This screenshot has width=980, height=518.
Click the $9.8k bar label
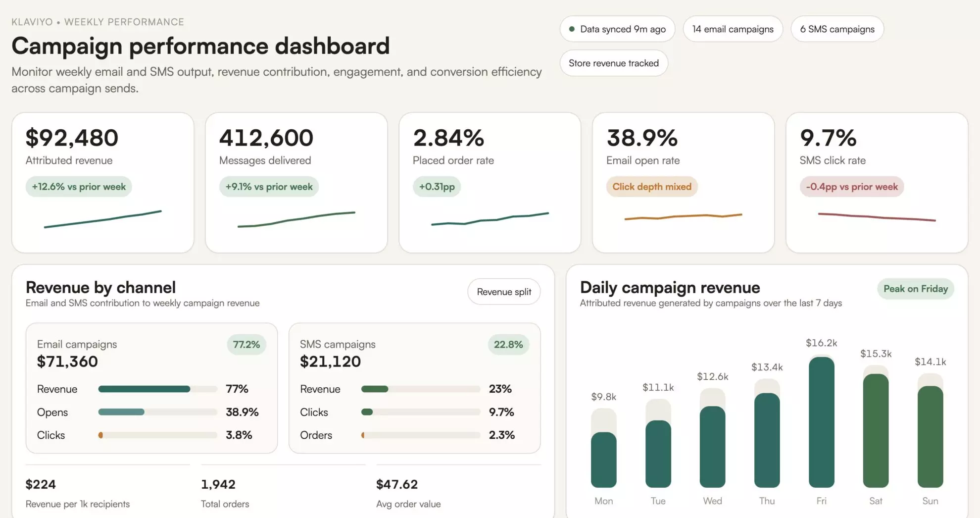point(604,397)
